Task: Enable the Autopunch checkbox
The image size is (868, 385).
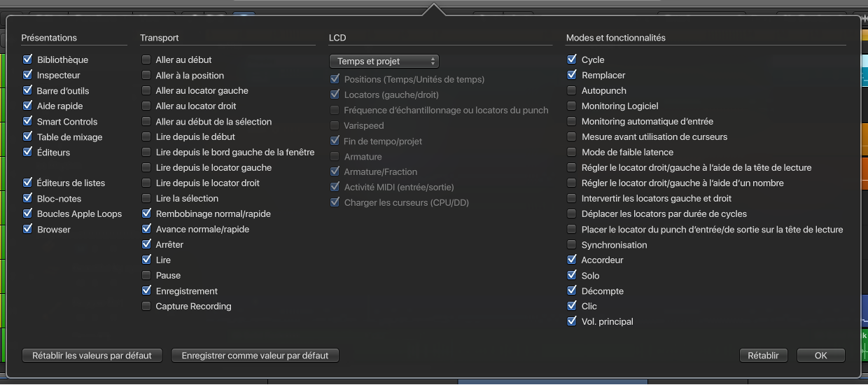Action: [572, 91]
